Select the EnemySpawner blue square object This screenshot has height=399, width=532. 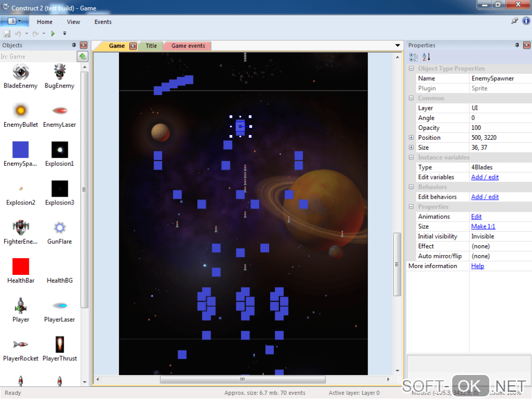(21, 150)
